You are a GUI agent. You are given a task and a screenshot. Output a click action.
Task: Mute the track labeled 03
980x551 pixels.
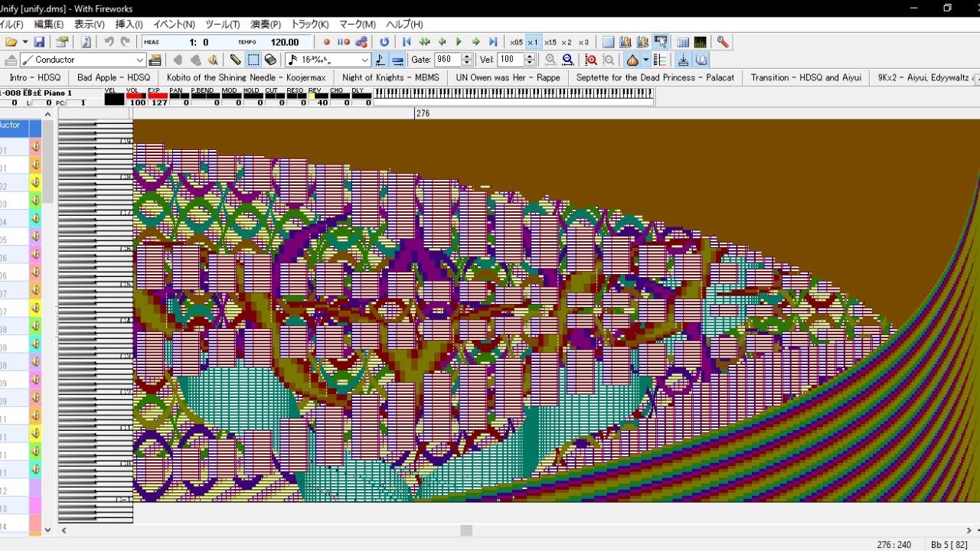coord(35,201)
